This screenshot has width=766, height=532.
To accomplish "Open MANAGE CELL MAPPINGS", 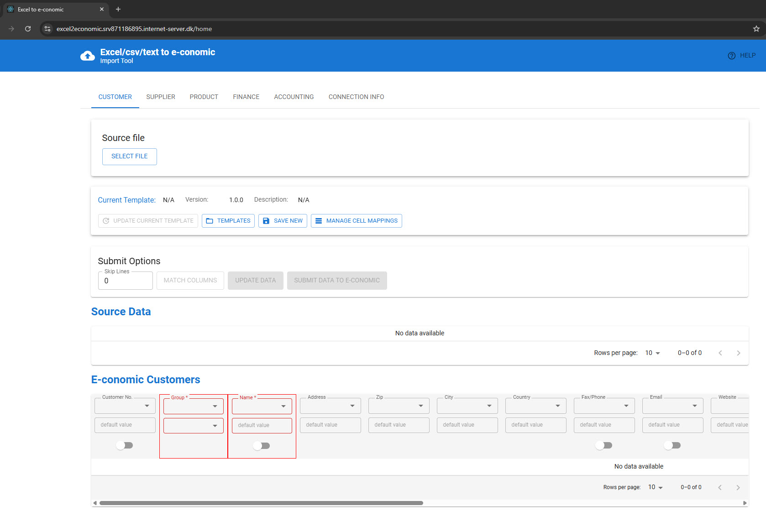I will [357, 221].
